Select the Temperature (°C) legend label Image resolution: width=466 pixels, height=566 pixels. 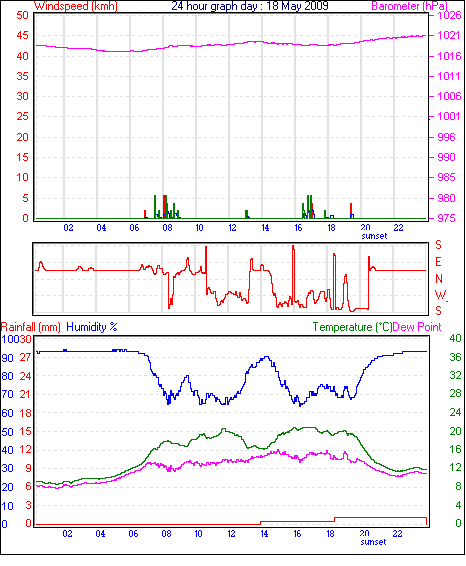tap(352, 327)
